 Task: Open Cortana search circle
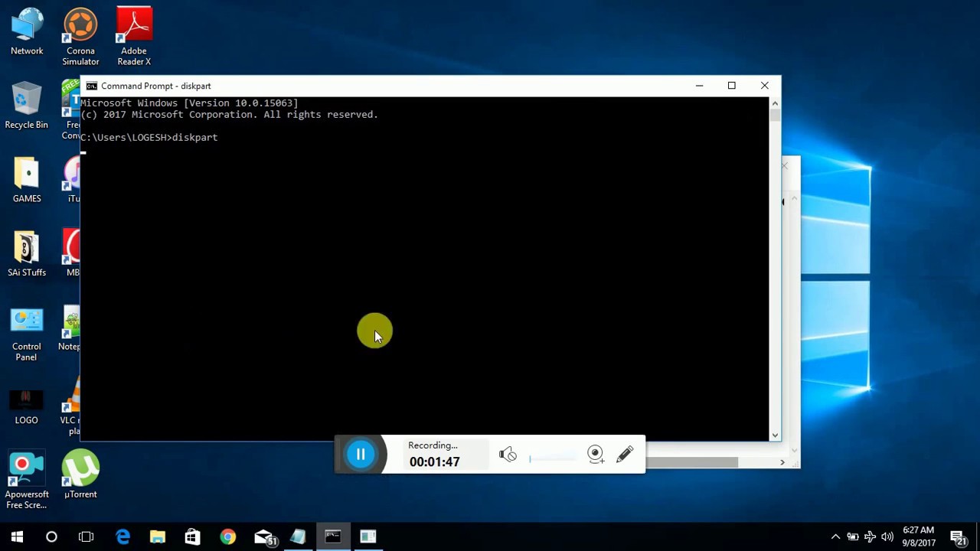[x=51, y=536]
